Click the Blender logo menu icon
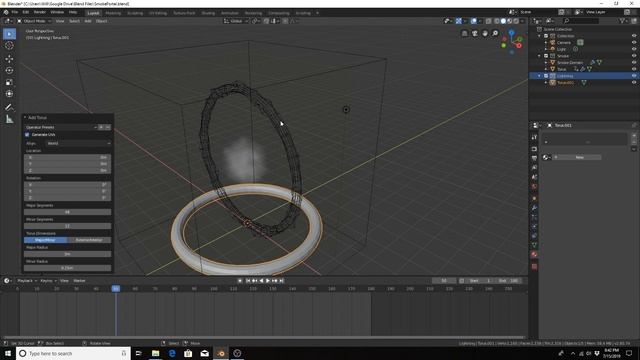This screenshot has width=640, height=360. tap(6, 13)
